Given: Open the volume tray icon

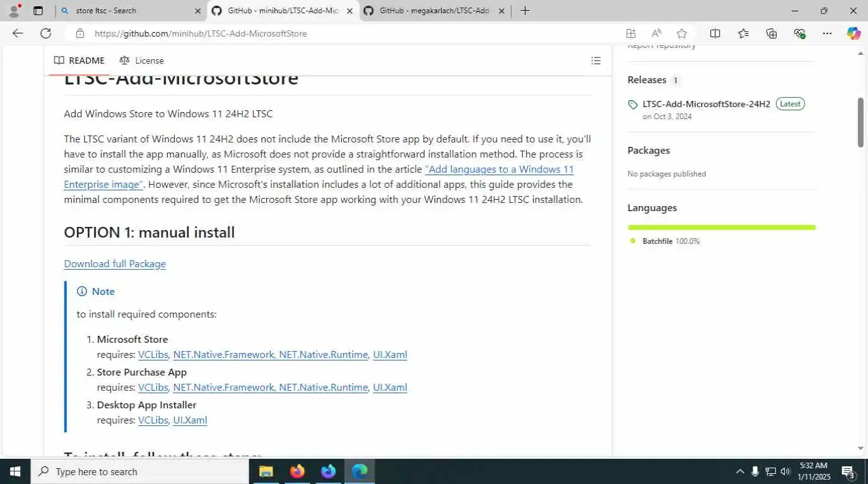Looking at the screenshot, I should point(785,471).
